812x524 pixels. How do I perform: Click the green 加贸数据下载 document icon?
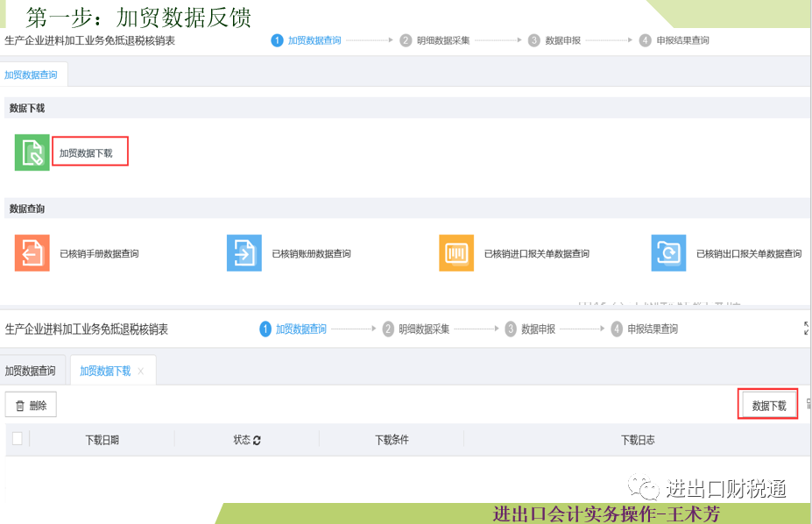click(x=32, y=152)
